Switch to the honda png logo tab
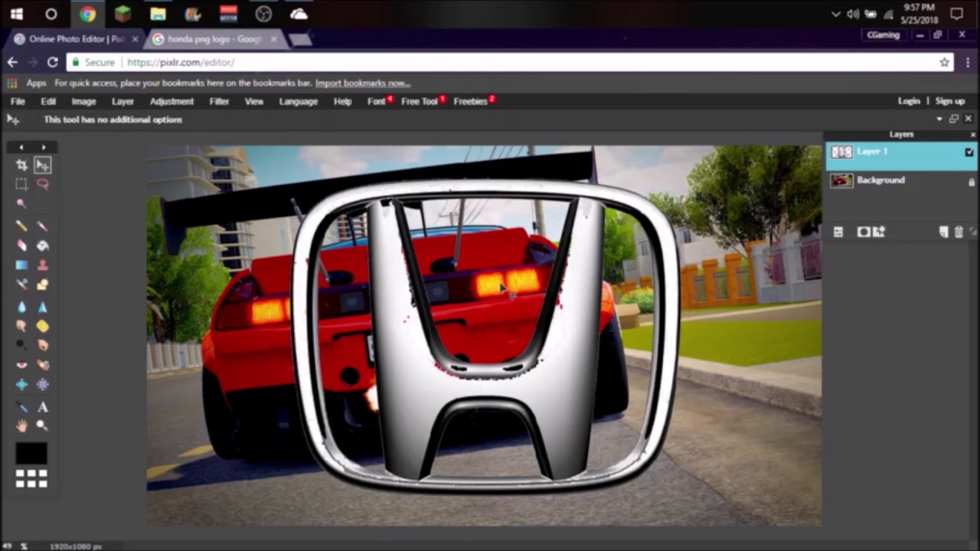Screen dimensions: 980x551 coord(214,39)
